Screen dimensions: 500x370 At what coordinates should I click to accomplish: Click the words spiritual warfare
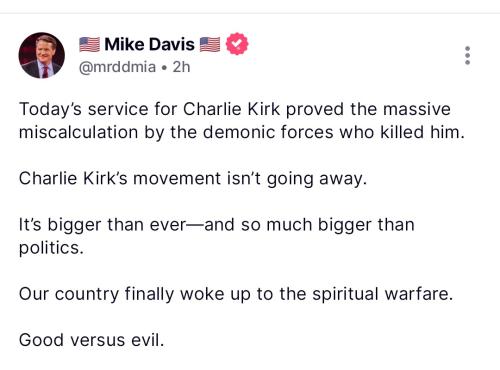(382, 294)
